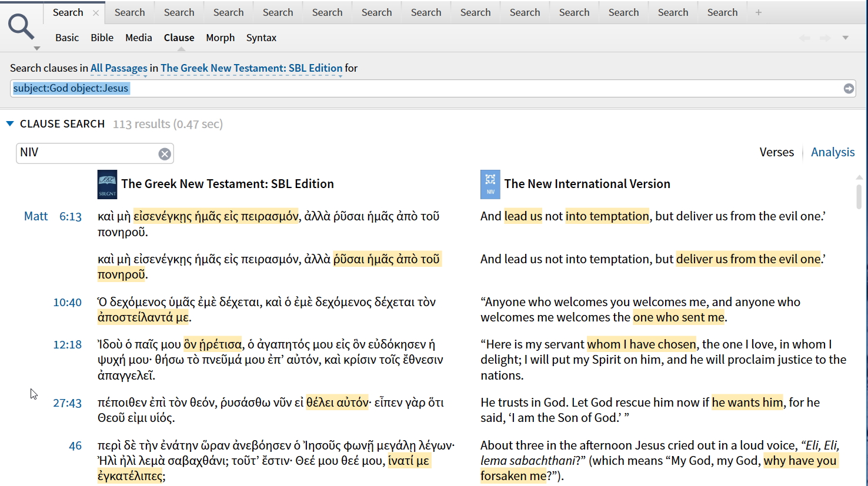The image size is (868, 486).
Task: Open the NIV resource icon
Action: (x=490, y=185)
